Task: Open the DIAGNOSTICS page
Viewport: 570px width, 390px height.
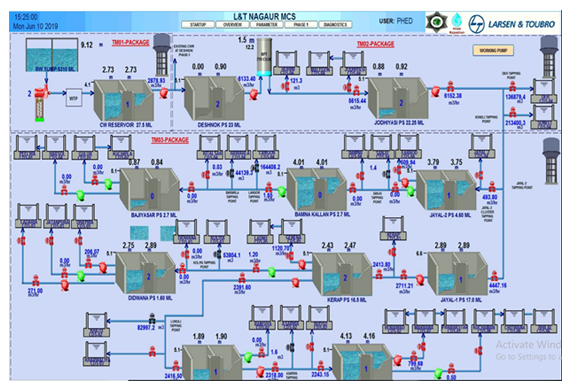Action: click(336, 24)
